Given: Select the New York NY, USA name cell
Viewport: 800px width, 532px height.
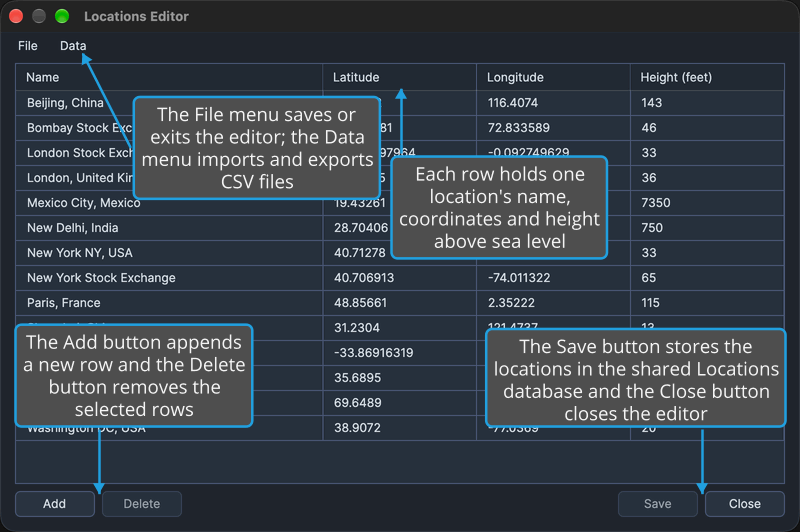Looking at the screenshot, I should (169, 253).
